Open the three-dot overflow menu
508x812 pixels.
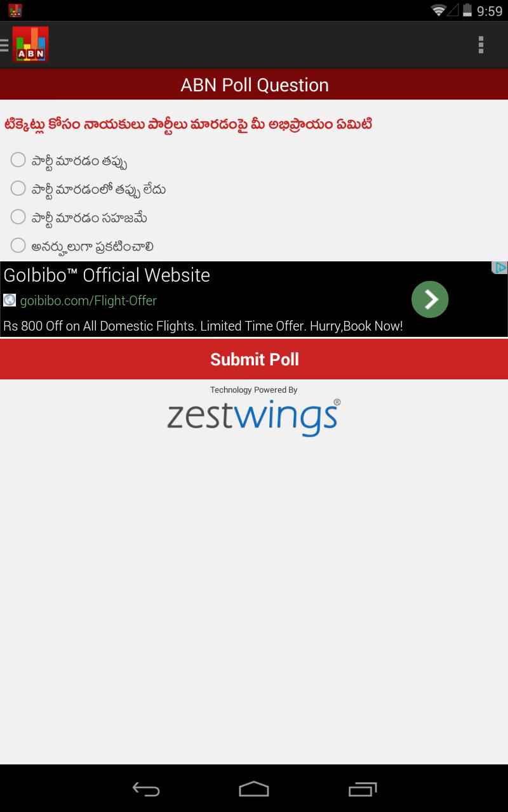(481, 44)
